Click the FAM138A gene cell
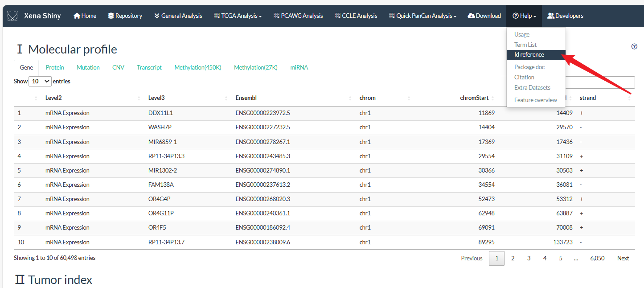Viewport: 644px width, 288px height. pos(161,185)
